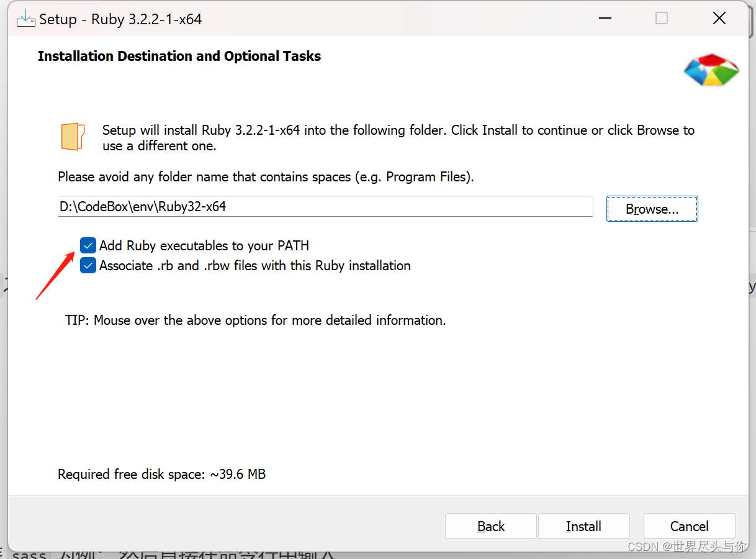The height and width of the screenshot is (559, 756).
Task: Go back with the Back button
Action: [491, 526]
